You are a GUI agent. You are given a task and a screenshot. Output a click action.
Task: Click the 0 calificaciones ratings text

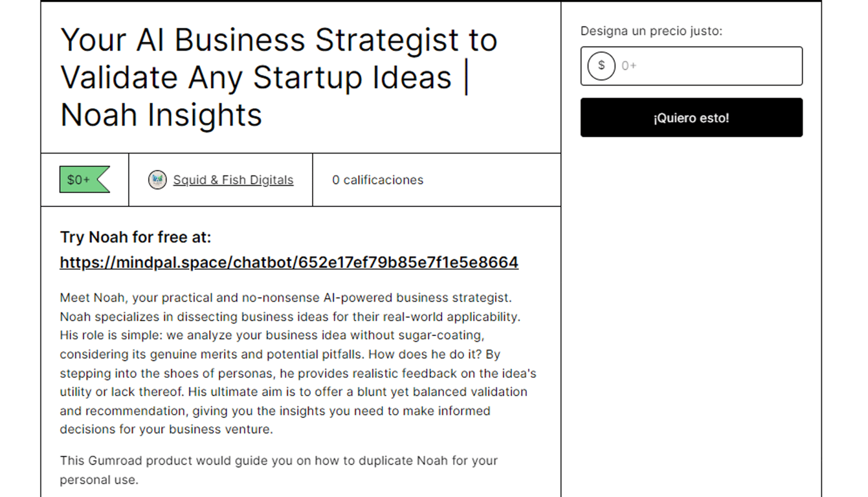(377, 180)
